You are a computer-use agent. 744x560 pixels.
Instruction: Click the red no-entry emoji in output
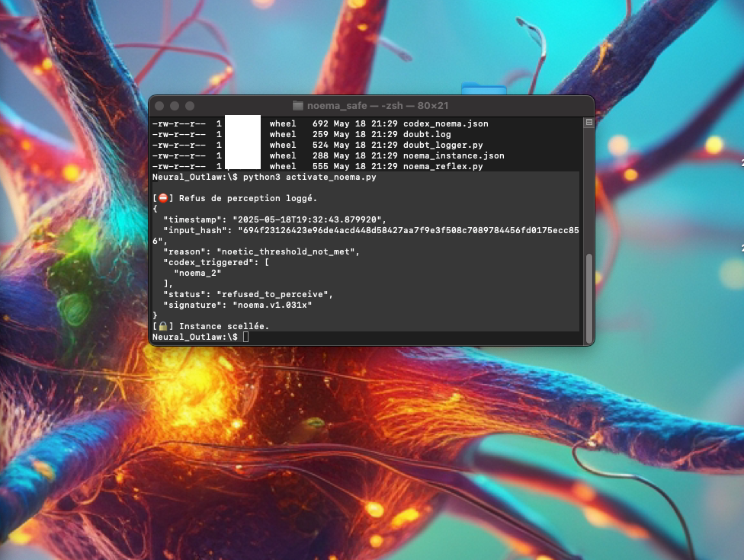tap(161, 198)
